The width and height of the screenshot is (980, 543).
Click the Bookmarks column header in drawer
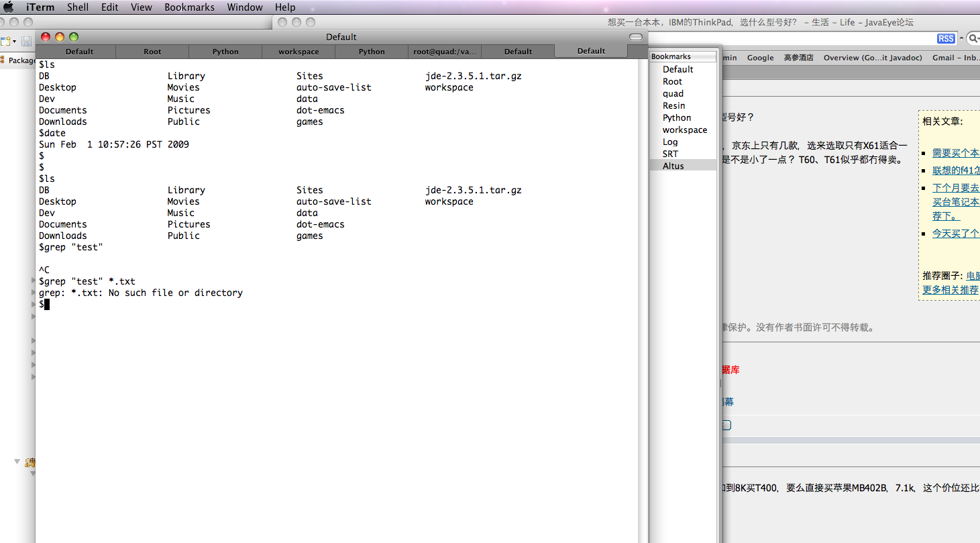(683, 56)
